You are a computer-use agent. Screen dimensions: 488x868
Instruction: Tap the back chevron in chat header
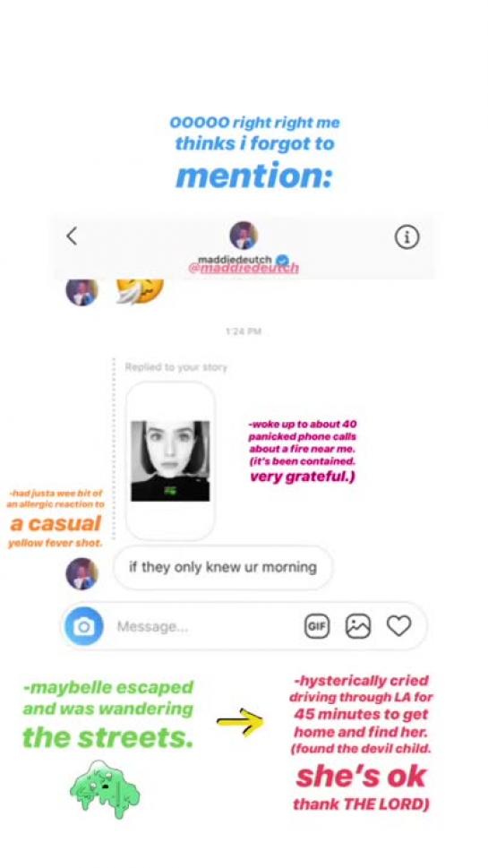coord(72,236)
